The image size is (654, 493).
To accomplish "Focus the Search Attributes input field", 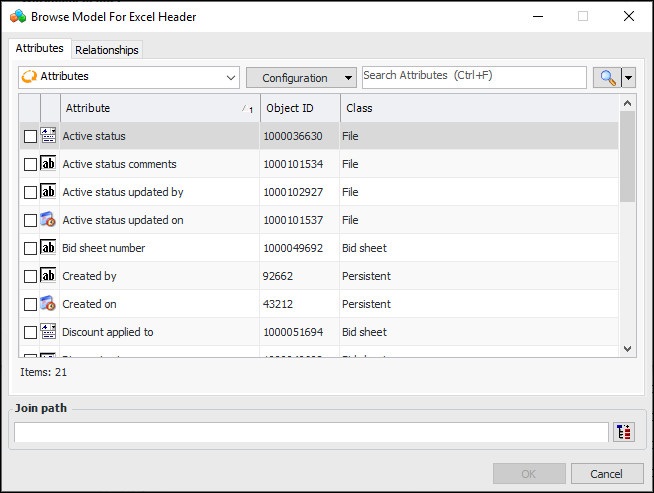I will 473,76.
